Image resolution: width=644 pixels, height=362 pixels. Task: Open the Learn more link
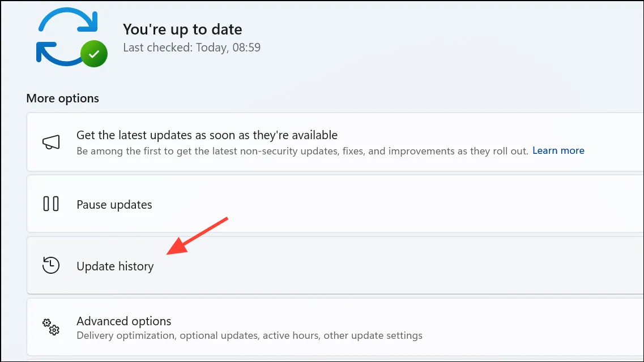[558, 150]
